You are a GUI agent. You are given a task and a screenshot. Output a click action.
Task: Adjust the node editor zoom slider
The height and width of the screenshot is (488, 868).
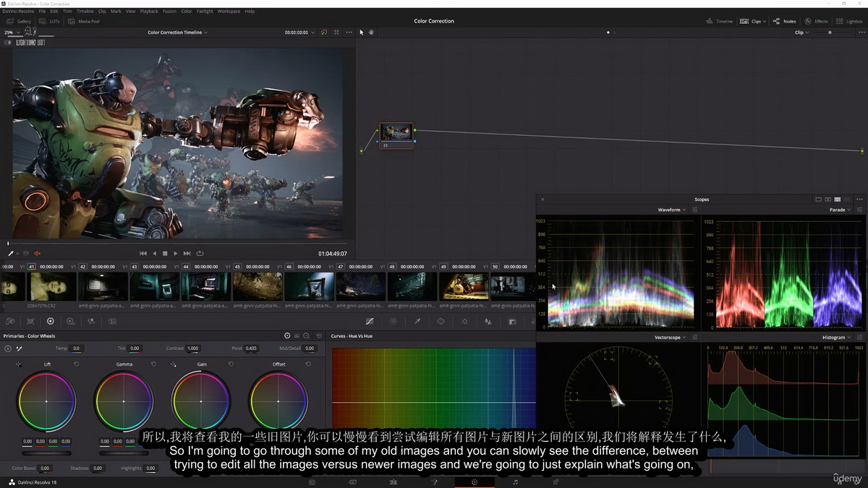coord(830,33)
